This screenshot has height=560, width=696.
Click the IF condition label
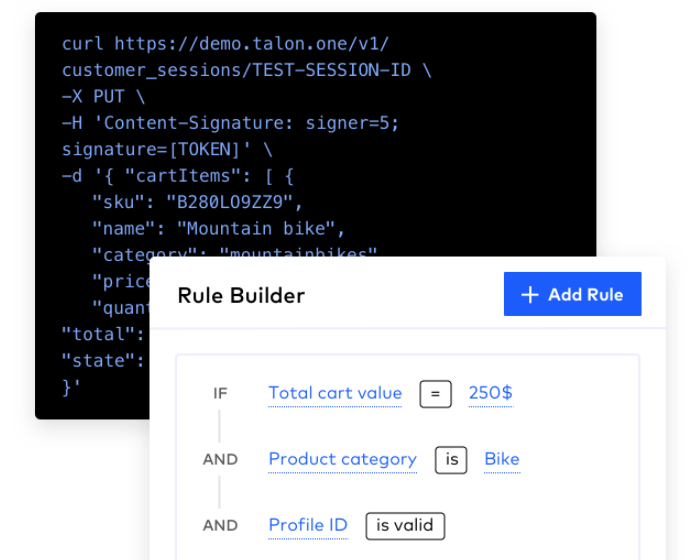[220, 393]
